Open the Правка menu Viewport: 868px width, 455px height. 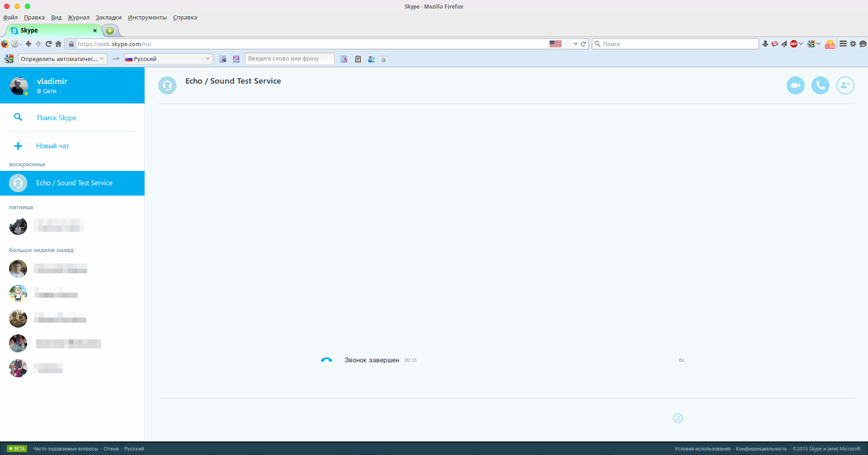pos(34,17)
